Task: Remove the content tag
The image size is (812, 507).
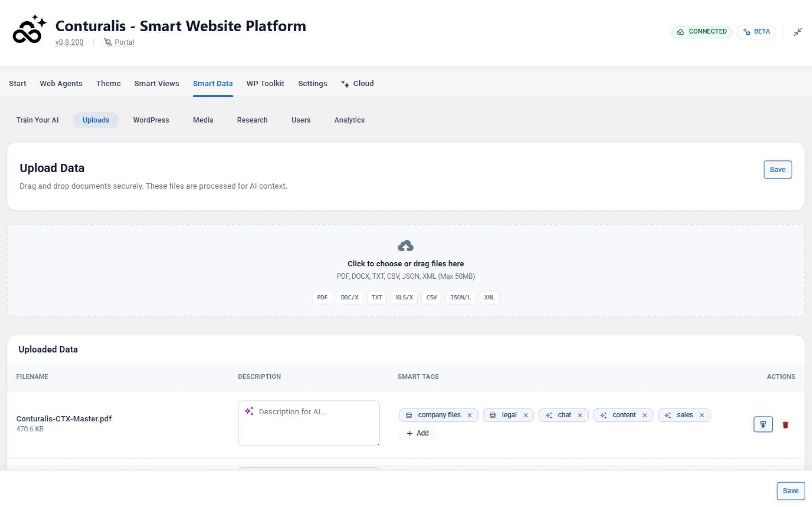Action: pyautogui.click(x=644, y=415)
